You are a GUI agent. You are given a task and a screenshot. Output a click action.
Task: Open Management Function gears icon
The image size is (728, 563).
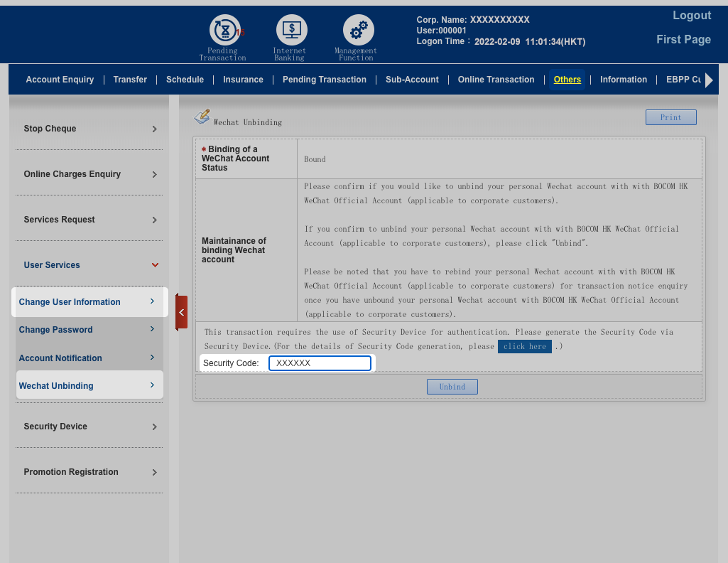pyautogui.click(x=358, y=31)
